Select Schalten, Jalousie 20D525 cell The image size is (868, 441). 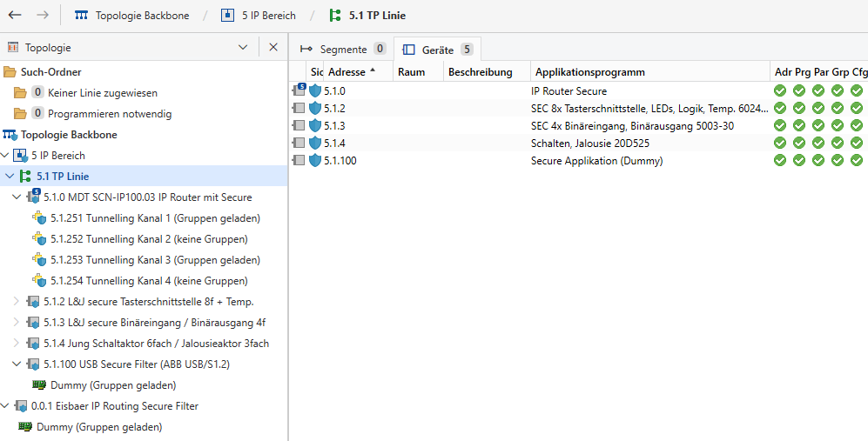click(590, 144)
